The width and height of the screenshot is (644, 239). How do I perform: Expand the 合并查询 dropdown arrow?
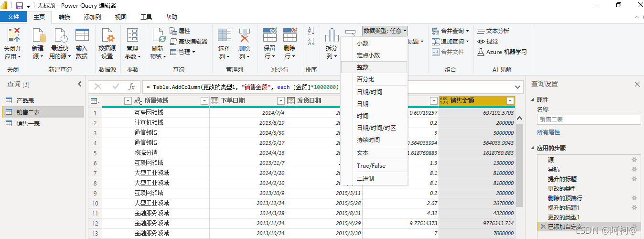(467, 31)
